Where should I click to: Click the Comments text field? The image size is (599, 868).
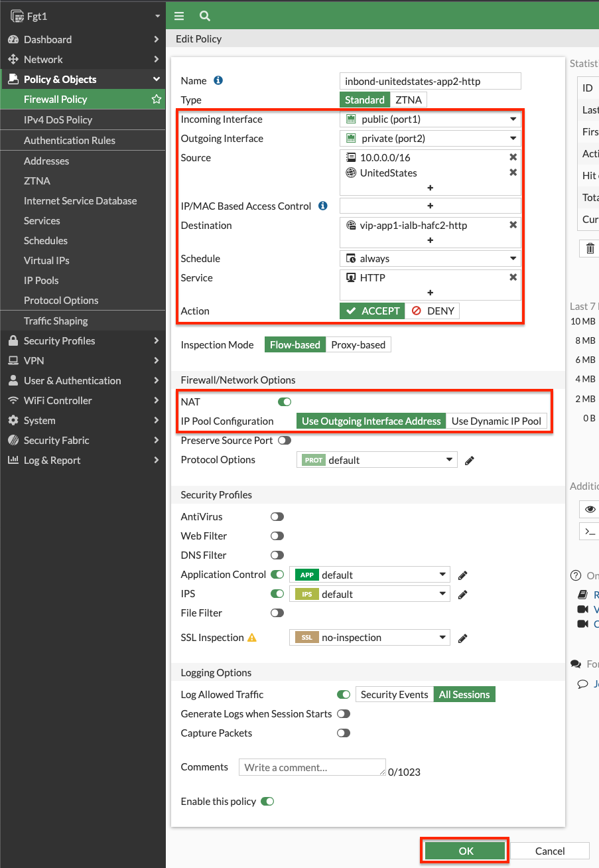tap(312, 767)
